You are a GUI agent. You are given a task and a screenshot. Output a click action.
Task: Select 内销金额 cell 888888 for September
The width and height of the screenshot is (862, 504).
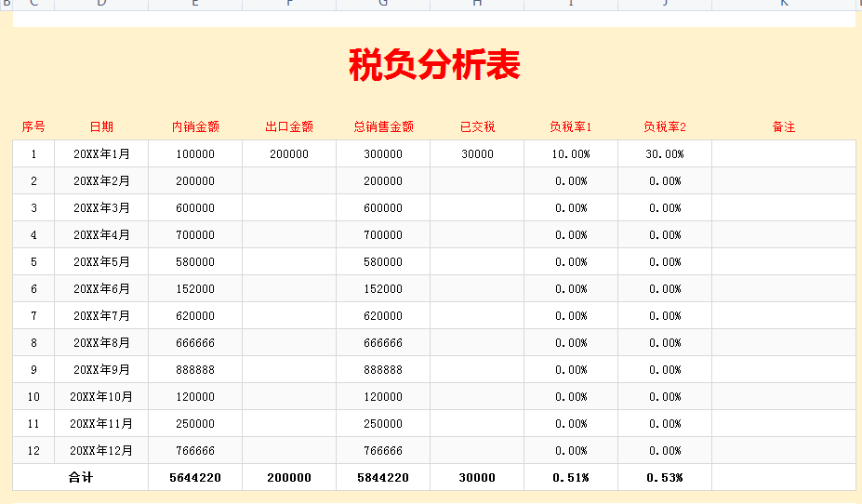[195, 369]
